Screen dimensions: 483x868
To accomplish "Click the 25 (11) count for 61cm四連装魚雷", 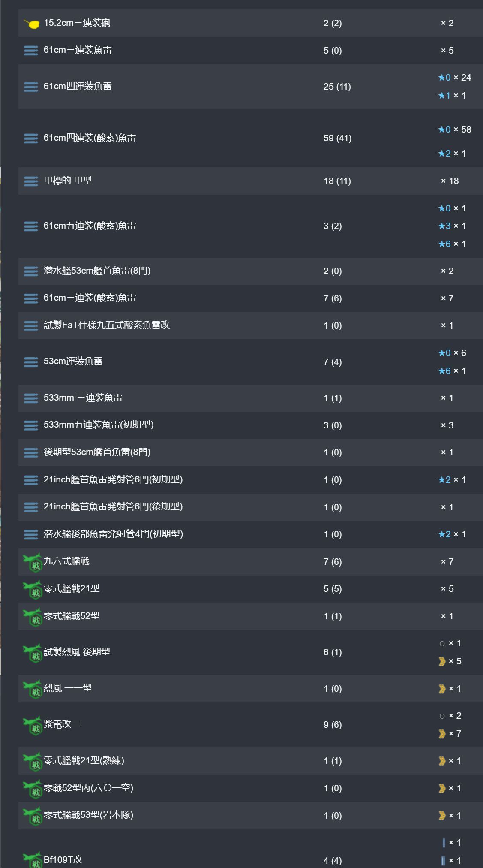I will click(337, 87).
